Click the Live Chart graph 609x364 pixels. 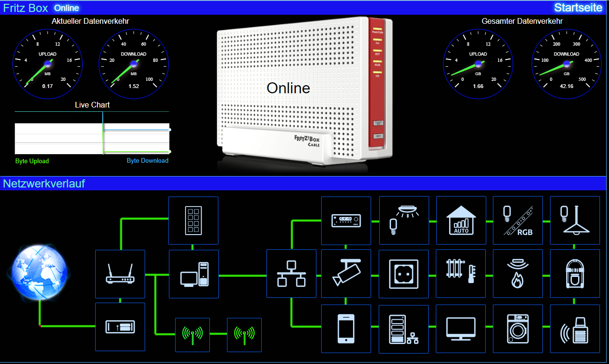point(92,133)
